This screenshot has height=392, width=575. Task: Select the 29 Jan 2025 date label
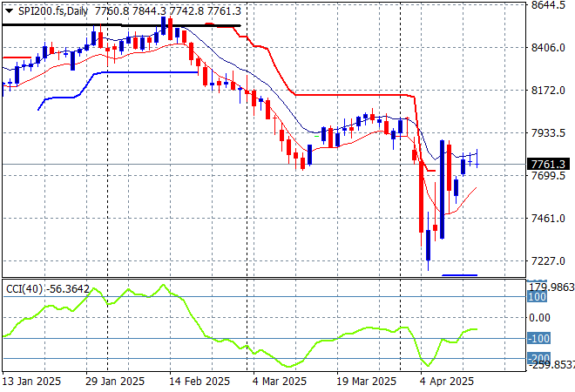click(x=115, y=382)
